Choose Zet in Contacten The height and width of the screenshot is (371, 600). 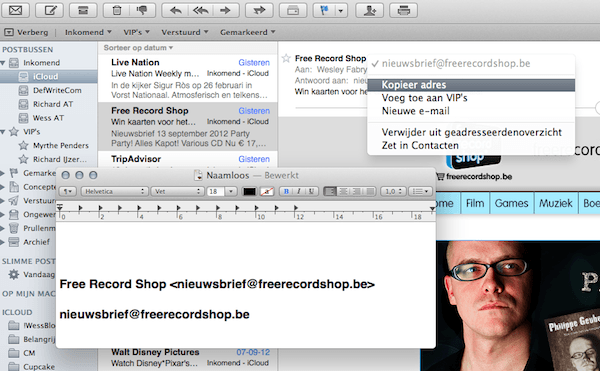(x=471, y=145)
